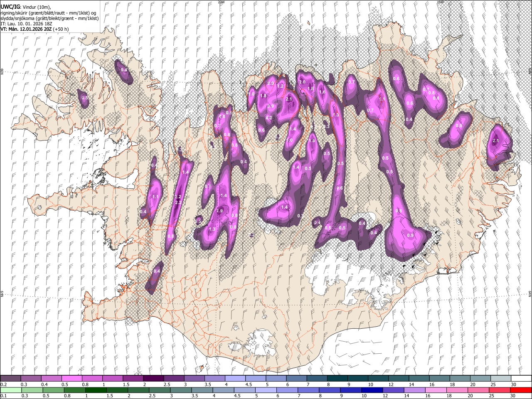The image size is (532, 399).
Task: Click the '0.1' rain legend label
Action: coord(3,396)
